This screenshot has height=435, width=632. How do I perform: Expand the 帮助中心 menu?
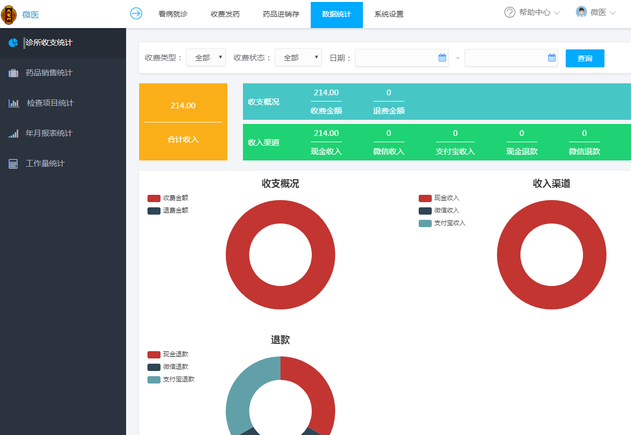click(532, 13)
